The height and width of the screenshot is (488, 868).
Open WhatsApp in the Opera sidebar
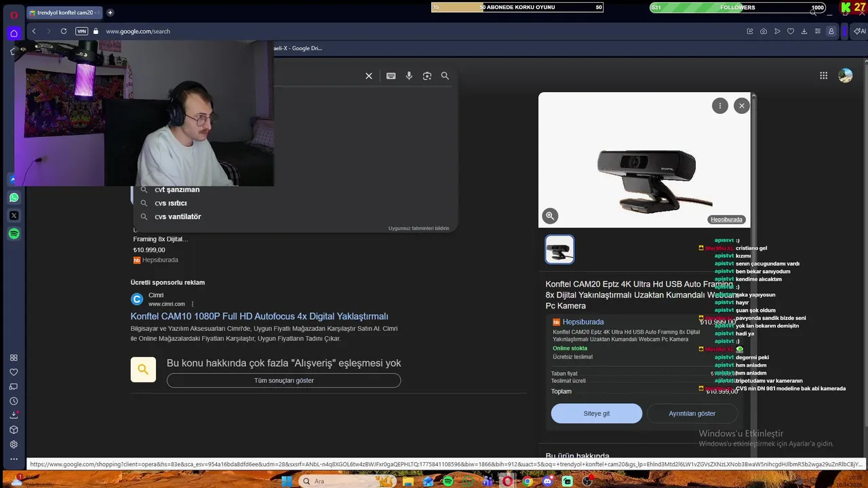click(14, 198)
